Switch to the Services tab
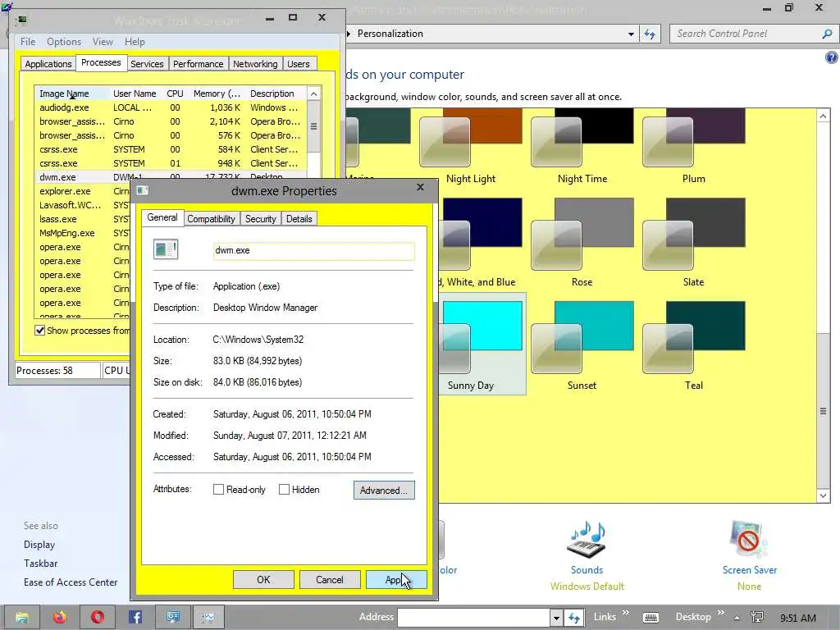The image size is (840, 630). [x=147, y=64]
